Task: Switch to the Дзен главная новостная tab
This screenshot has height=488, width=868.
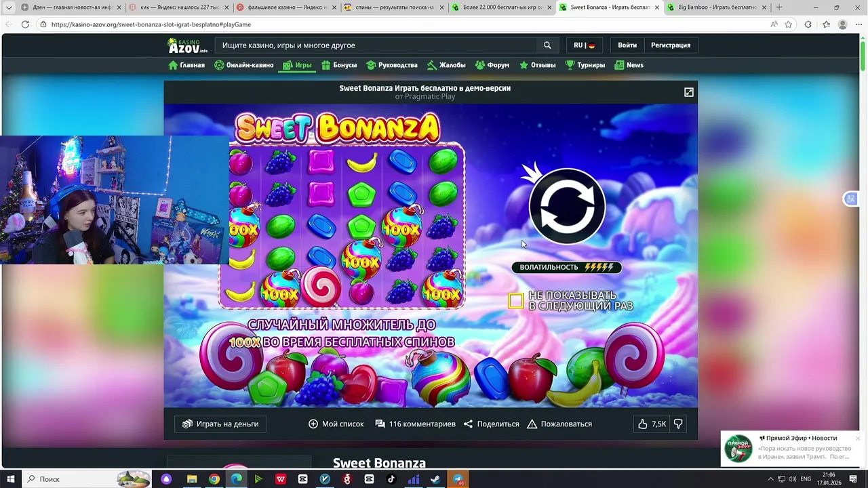Action: point(71,7)
